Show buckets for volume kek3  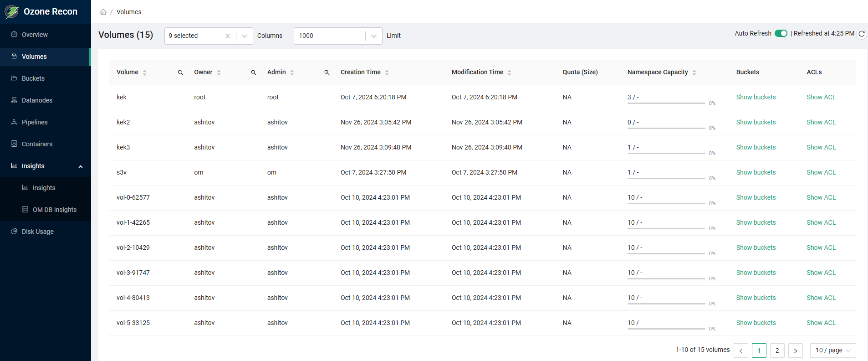click(x=756, y=147)
